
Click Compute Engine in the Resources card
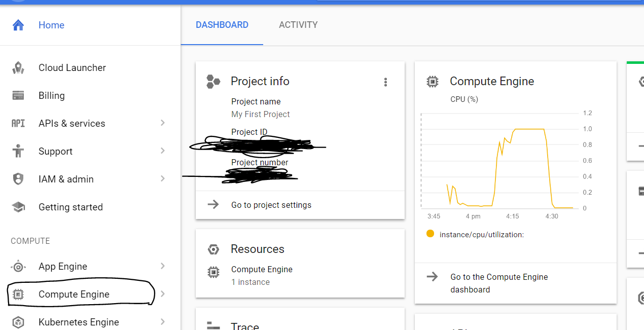tap(262, 269)
